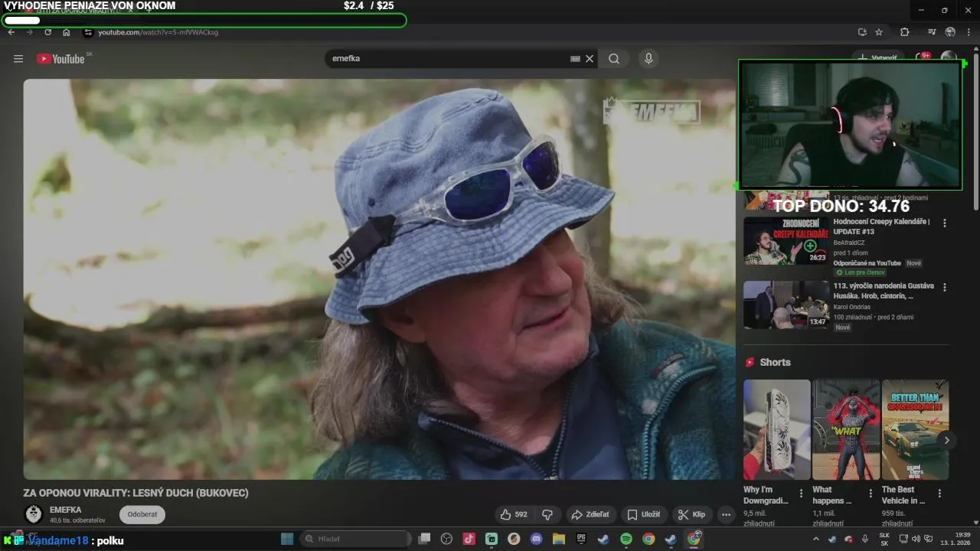The height and width of the screenshot is (551, 980).
Task: Click the microphone icon in system tray
Action: [x=865, y=539]
